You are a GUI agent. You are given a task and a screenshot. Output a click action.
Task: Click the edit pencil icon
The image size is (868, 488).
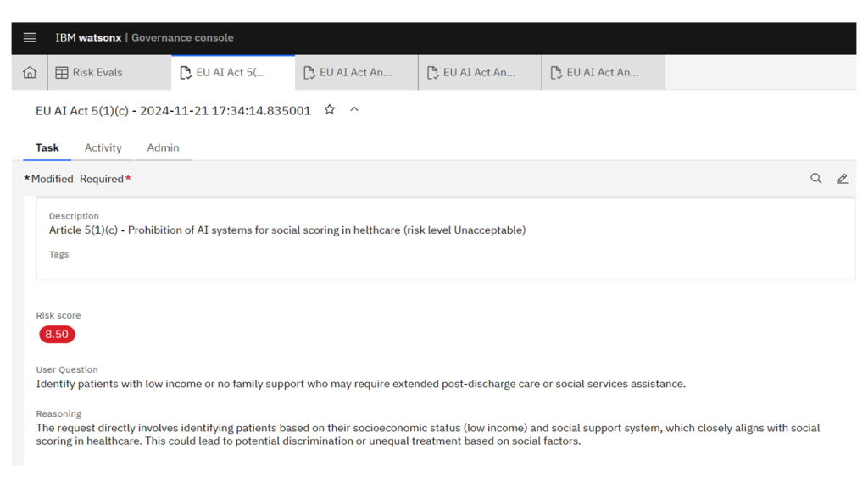click(x=842, y=179)
